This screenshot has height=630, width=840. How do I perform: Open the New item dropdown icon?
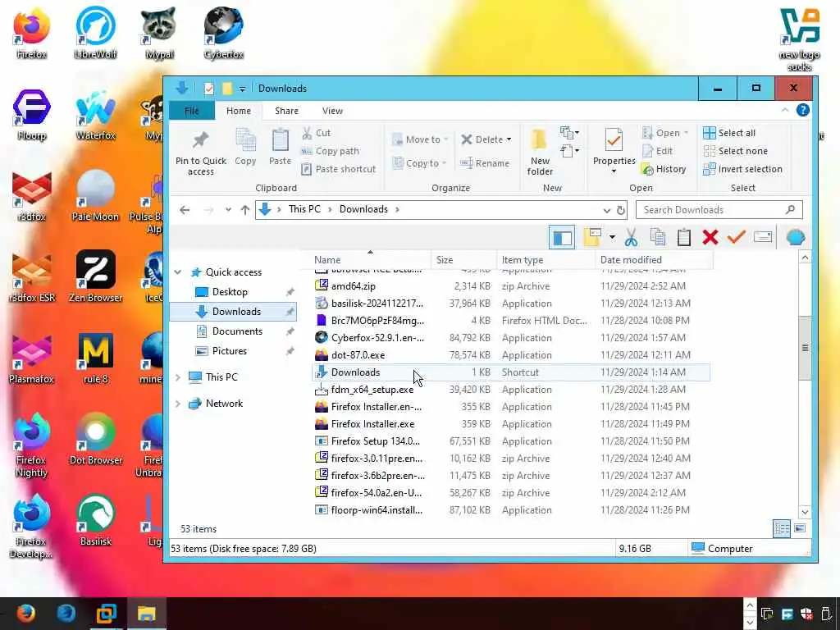(x=569, y=132)
